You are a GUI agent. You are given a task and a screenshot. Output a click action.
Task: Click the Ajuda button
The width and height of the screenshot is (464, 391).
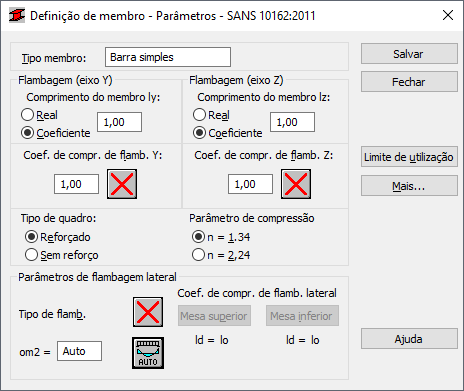coord(409,339)
